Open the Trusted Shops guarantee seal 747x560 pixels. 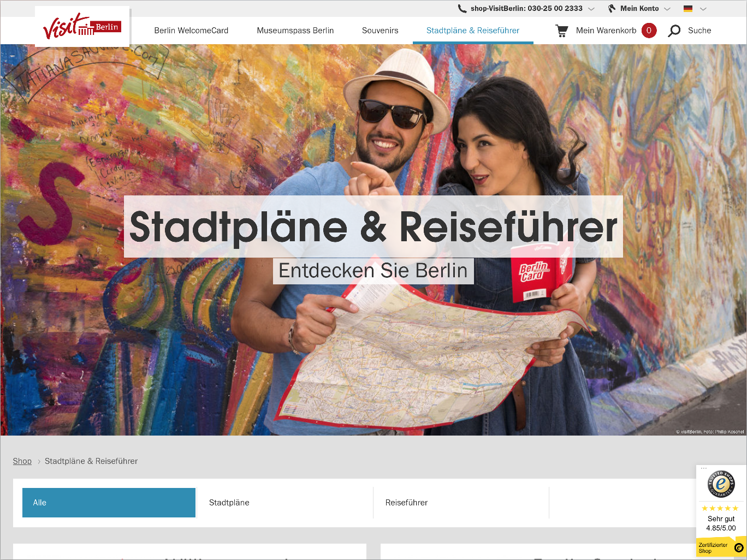tap(721, 484)
